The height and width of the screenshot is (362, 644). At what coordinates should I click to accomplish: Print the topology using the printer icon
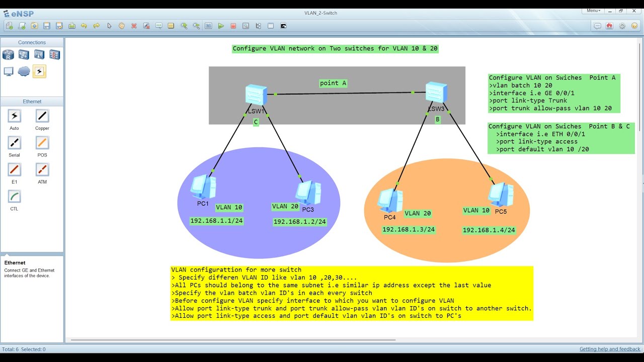tap(71, 26)
